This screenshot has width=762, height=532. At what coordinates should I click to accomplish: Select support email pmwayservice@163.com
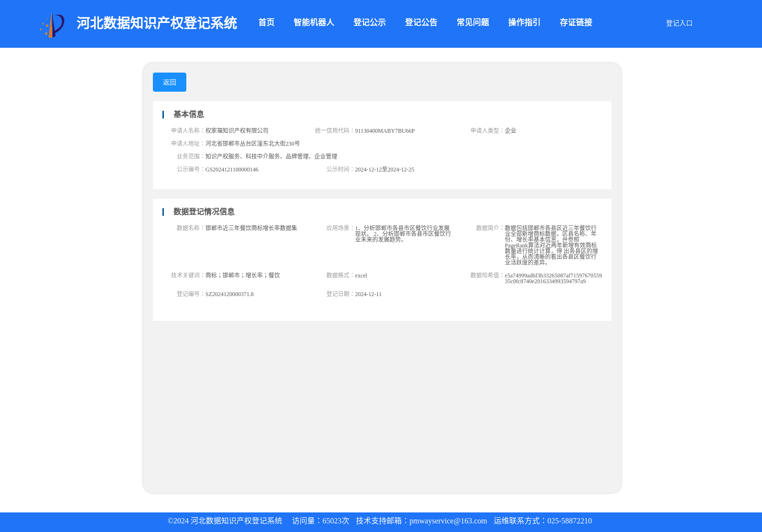[x=448, y=521]
